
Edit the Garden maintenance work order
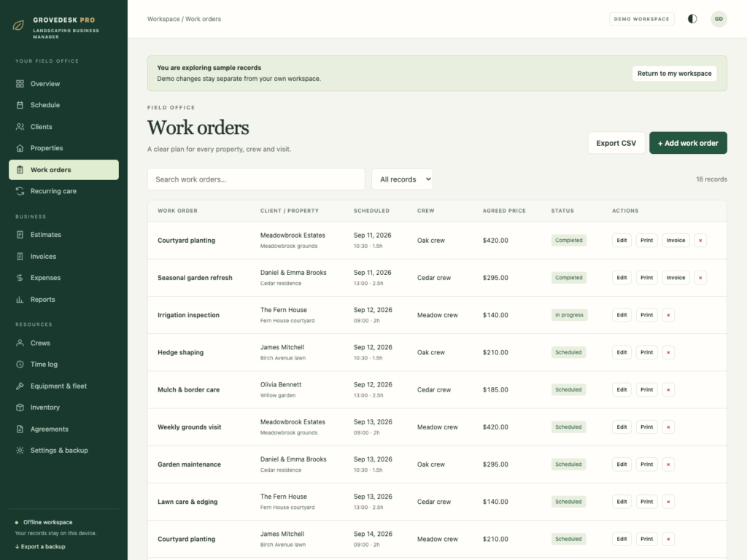pyautogui.click(x=622, y=464)
